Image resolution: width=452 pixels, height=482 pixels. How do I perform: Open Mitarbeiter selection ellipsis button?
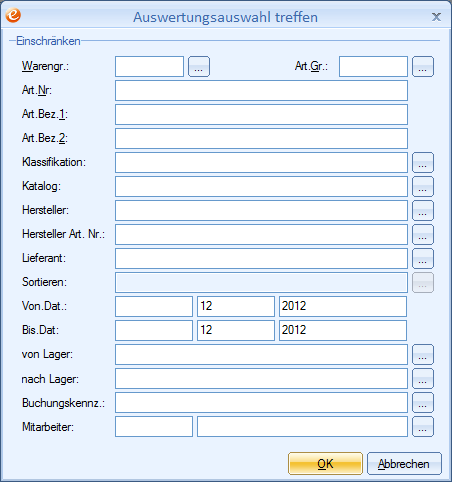tap(423, 426)
